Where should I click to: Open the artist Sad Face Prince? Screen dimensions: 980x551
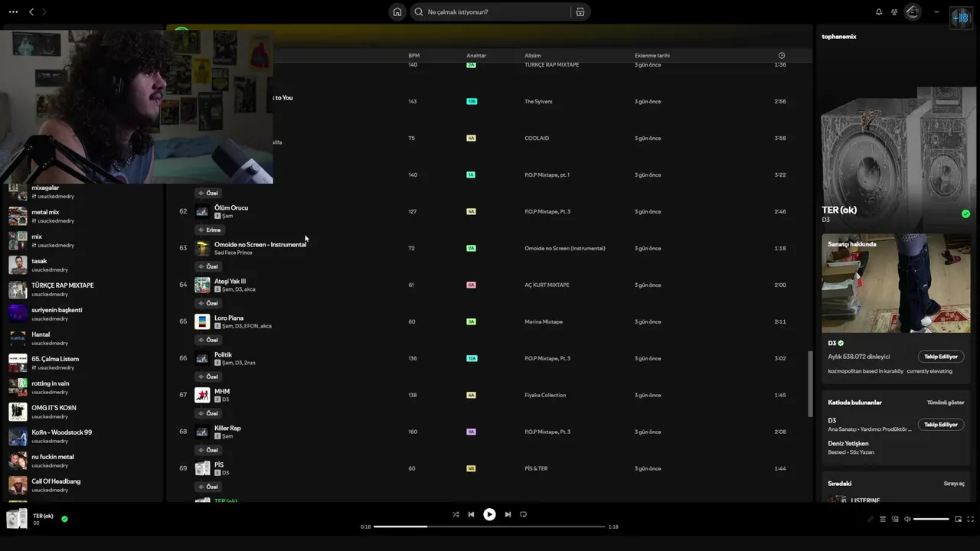pos(233,253)
